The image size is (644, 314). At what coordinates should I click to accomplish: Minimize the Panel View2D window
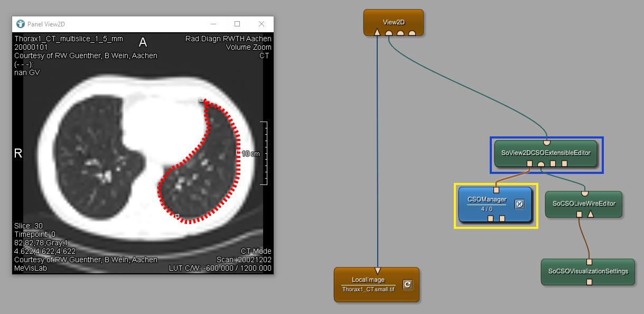[213, 24]
